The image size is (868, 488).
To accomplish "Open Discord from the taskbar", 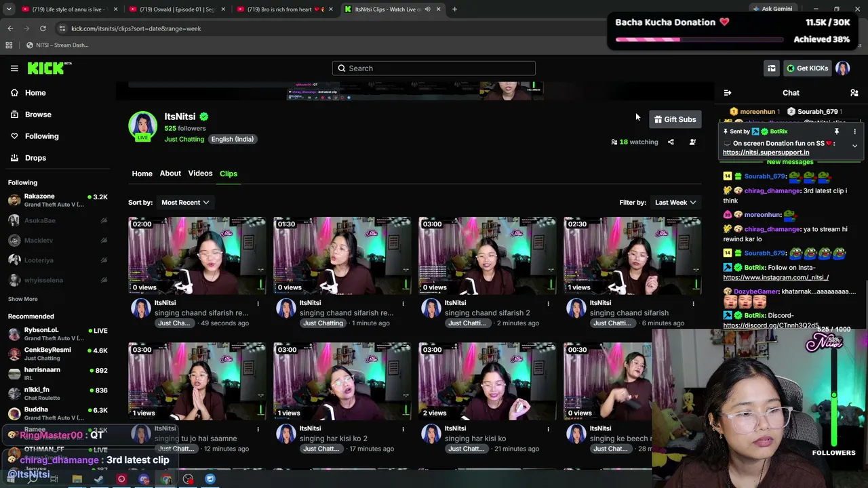I will pos(144,479).
